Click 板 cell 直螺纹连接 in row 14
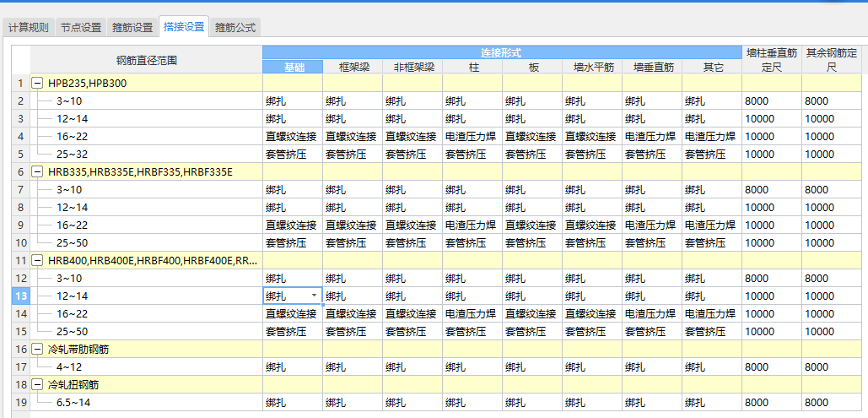Image resolution: width=868 pixels, height=418 pixels. pos(532,314)
